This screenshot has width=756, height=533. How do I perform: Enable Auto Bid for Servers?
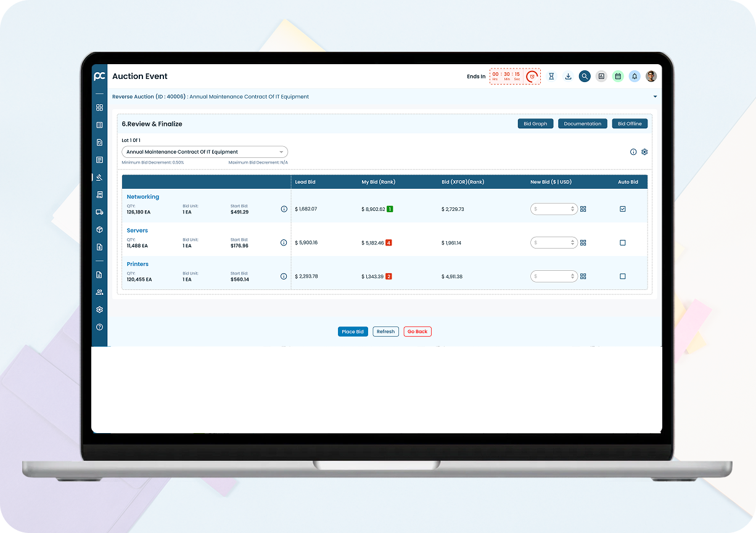point(622,243)
